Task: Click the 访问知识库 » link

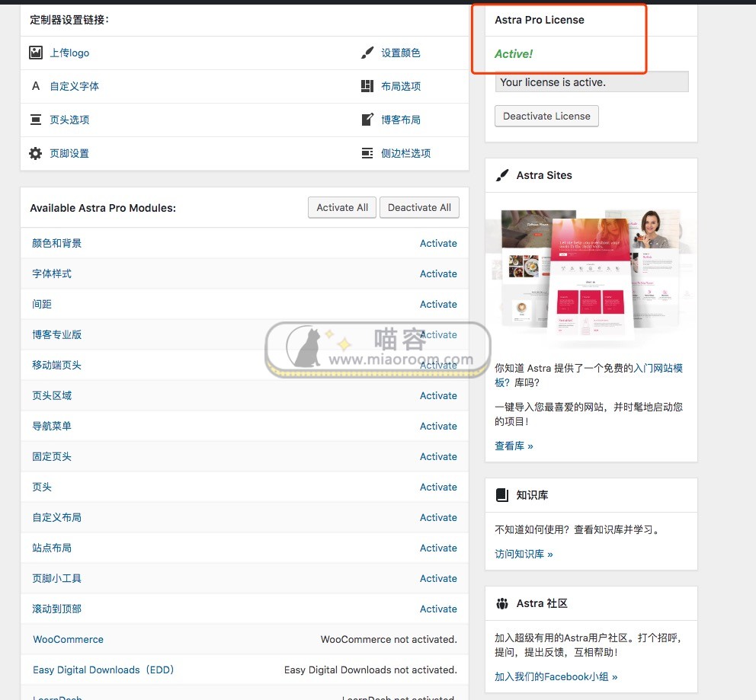Action: pyautogui.click(x=524, y=554)
